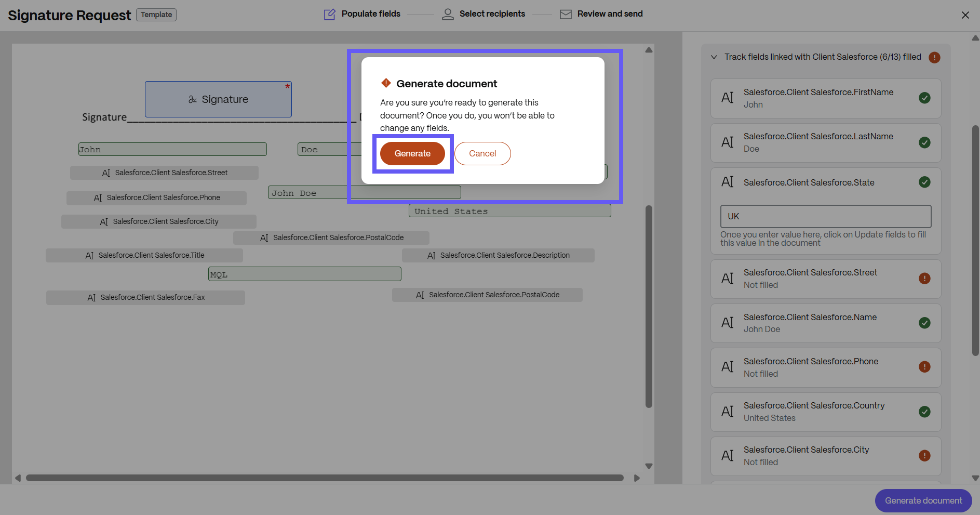Click the document scroll right arrow
Viewport: 980px width, 515px height.
[x=637, y=478]
